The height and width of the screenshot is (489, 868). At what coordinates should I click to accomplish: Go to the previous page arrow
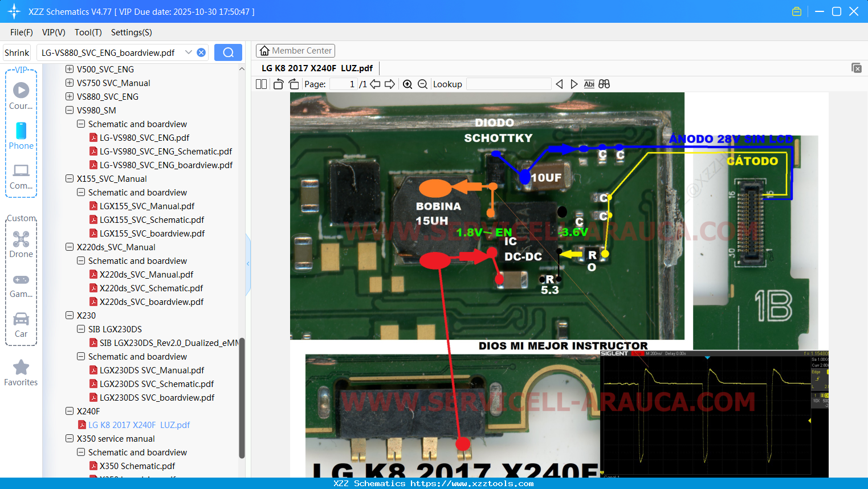pos(375,84)
